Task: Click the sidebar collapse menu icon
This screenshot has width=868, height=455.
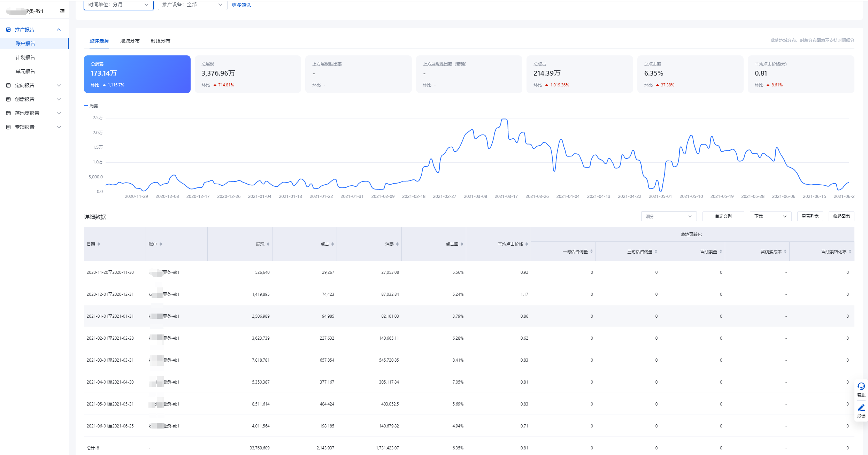Action: point(62,11)
